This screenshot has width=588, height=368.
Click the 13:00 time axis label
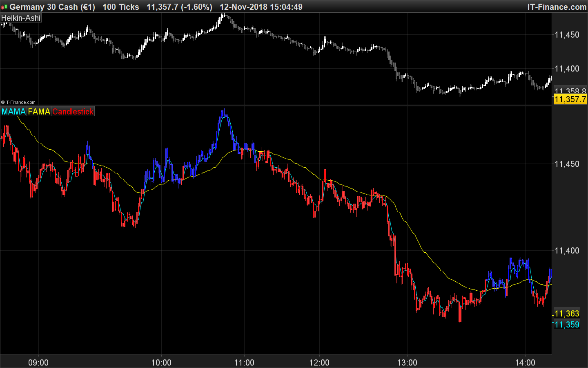point(407,363)
